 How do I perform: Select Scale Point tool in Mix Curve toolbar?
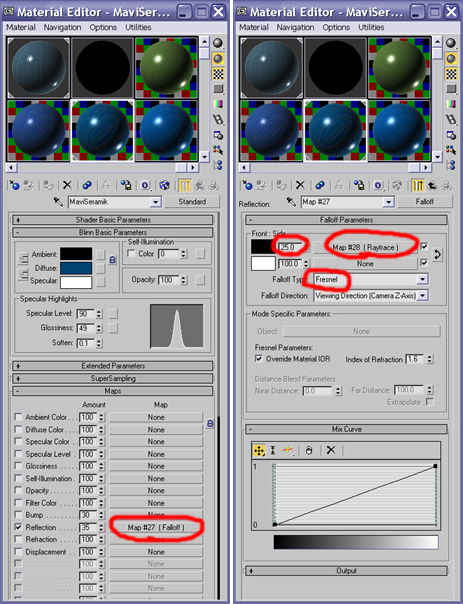pyautogui.click(x=273, y=450)
